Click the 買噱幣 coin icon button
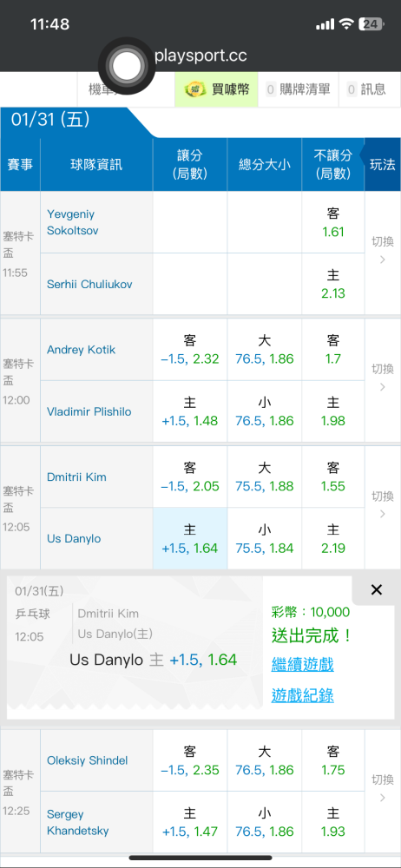Viewport: 401px width, 868px height. point(217,89)
